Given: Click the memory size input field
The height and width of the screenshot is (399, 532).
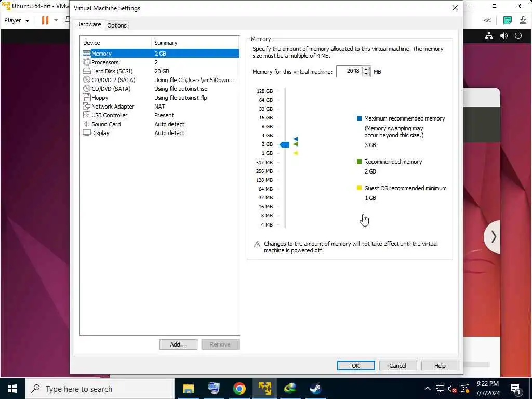Looking at the screenshot, I should tap(349, 71).
